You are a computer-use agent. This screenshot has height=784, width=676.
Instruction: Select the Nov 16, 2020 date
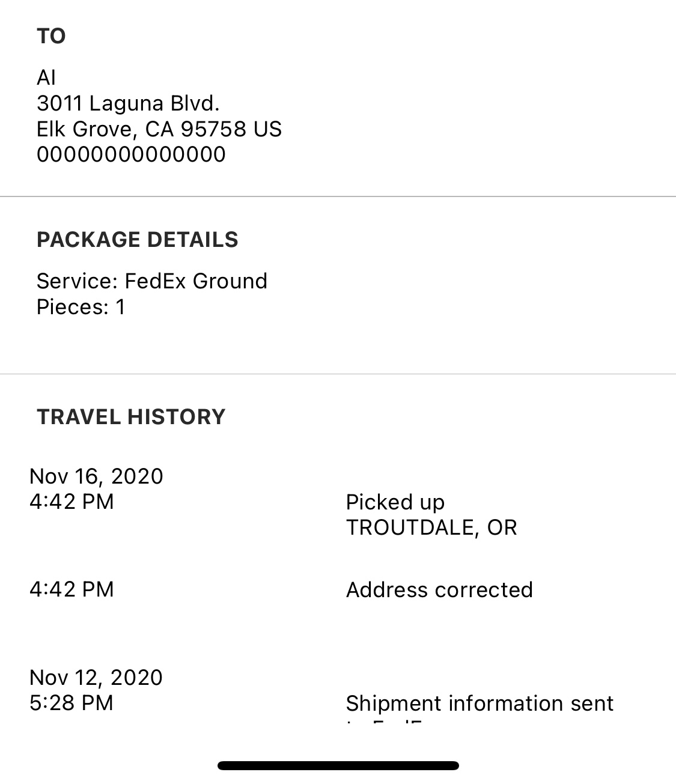pyautogui.click(x=96, y=476)
